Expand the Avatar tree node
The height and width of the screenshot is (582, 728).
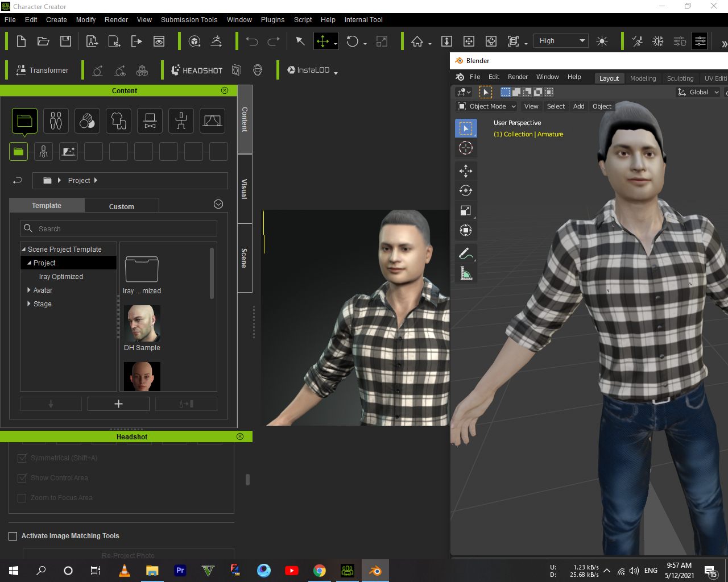[x=29, y=290]
